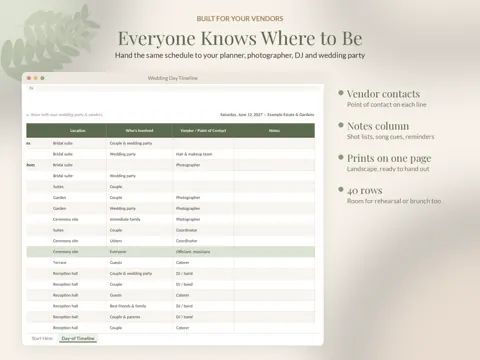480x360 pixels.
Task: Click the Notes column feature bullet icon
Action: point(341,125)
